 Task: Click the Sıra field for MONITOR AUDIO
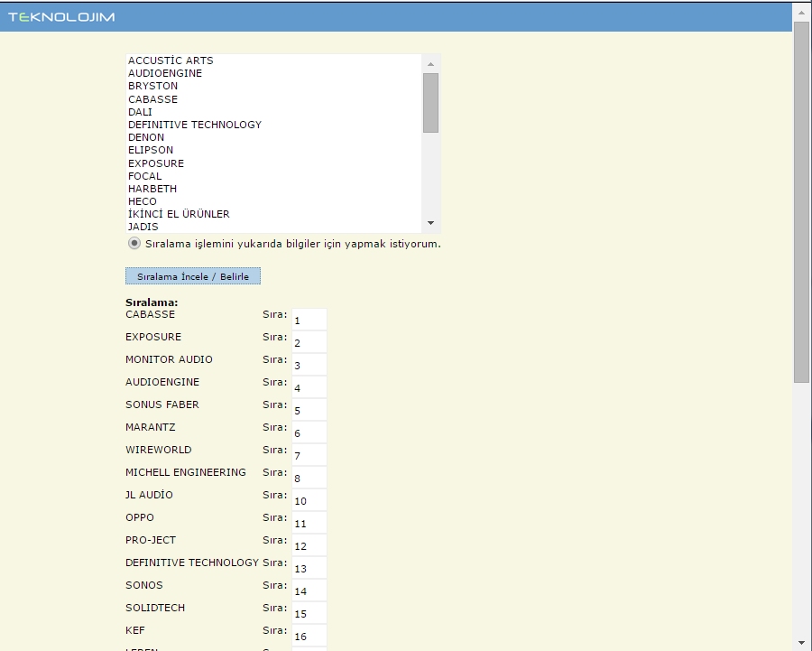[x=309, y=365]
